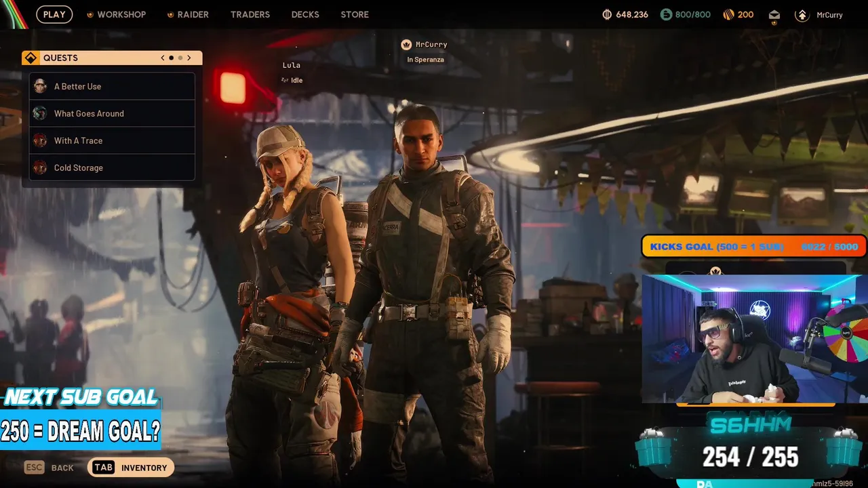
Task: Click the In Speranza status text
Action: (425, 60)
